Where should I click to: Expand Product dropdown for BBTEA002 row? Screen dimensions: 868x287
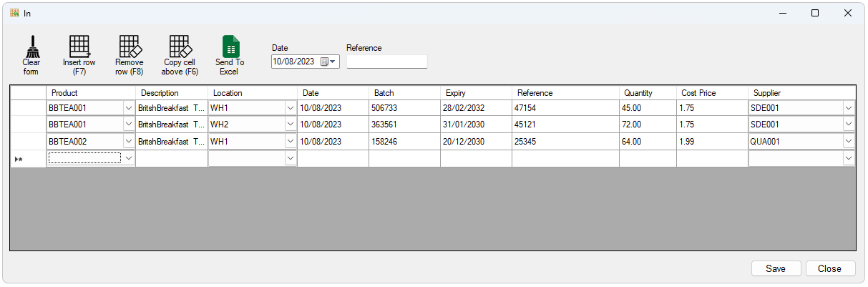pyautogui.click(x=129, y=142)
